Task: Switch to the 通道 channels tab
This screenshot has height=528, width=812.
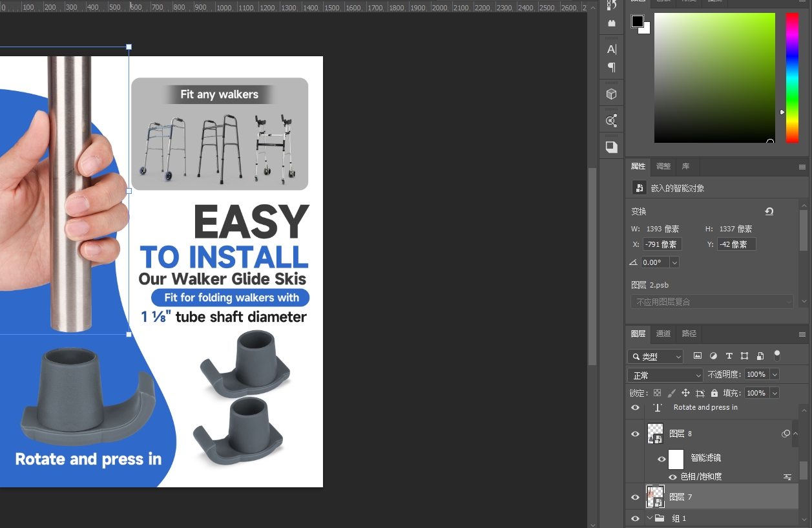Action: click(663, 333)
